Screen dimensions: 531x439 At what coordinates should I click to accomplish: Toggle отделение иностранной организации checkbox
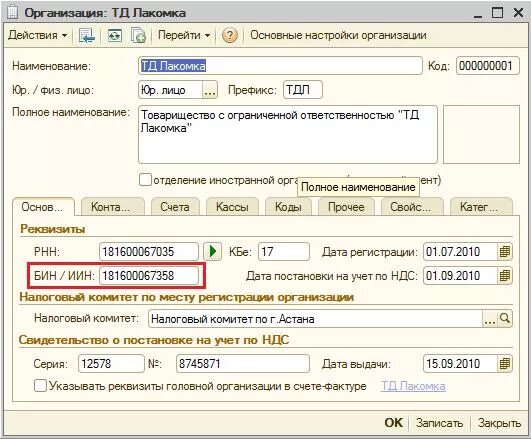[145, 180]
